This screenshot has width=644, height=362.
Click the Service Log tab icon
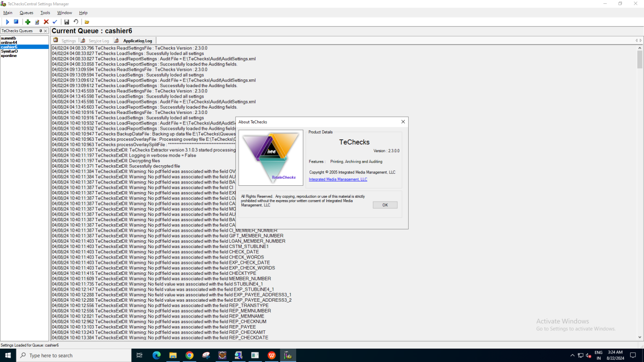coord(83,40)
